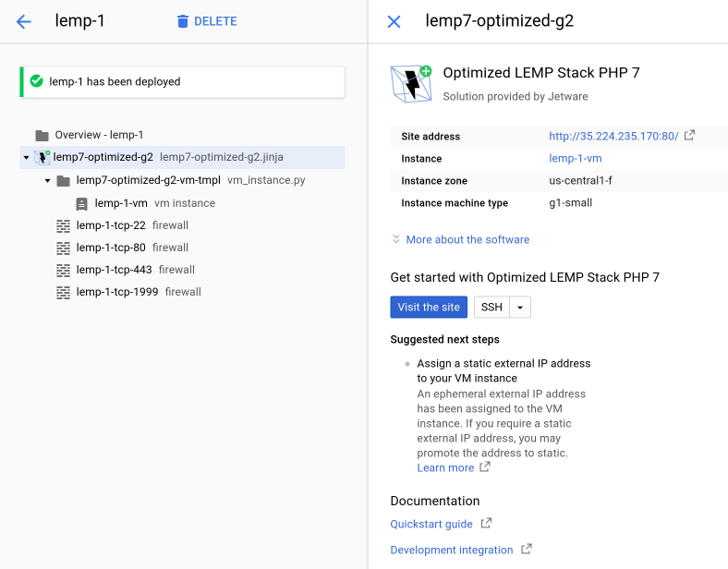This screenshot has width=728, height=569.
Task: Click the Optimized LEMP Stack logo icon
Action: click(411, 82)
